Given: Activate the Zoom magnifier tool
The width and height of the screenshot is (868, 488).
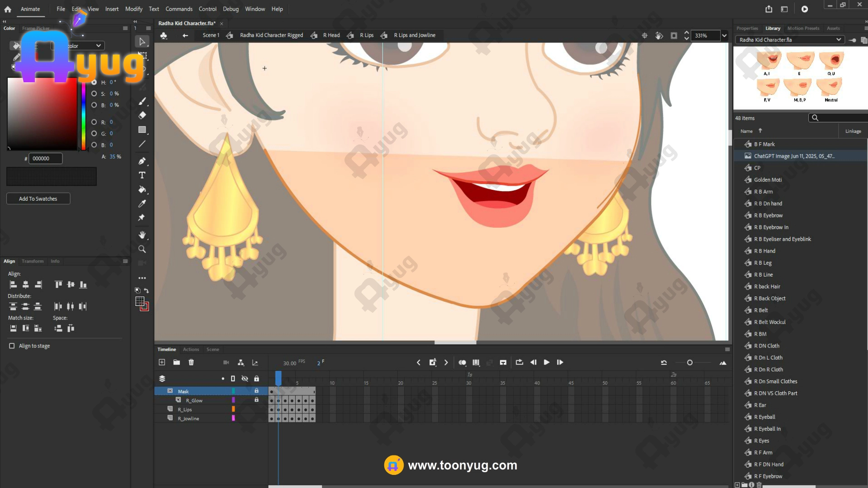Looking at the screenshot, I should pyautogui.click(x=142, y=249).
